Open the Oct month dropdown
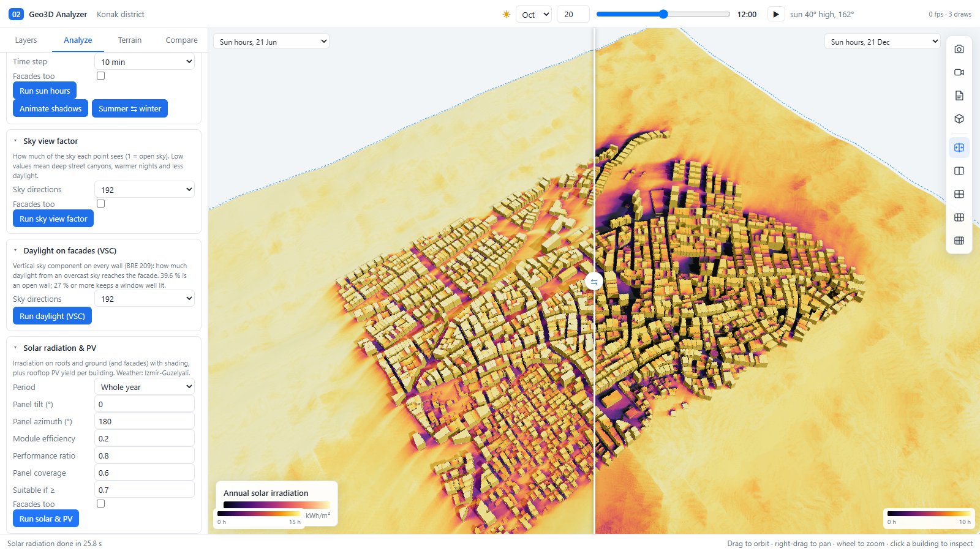The width and height of the screenshot is (980, 551). [533, 14]
